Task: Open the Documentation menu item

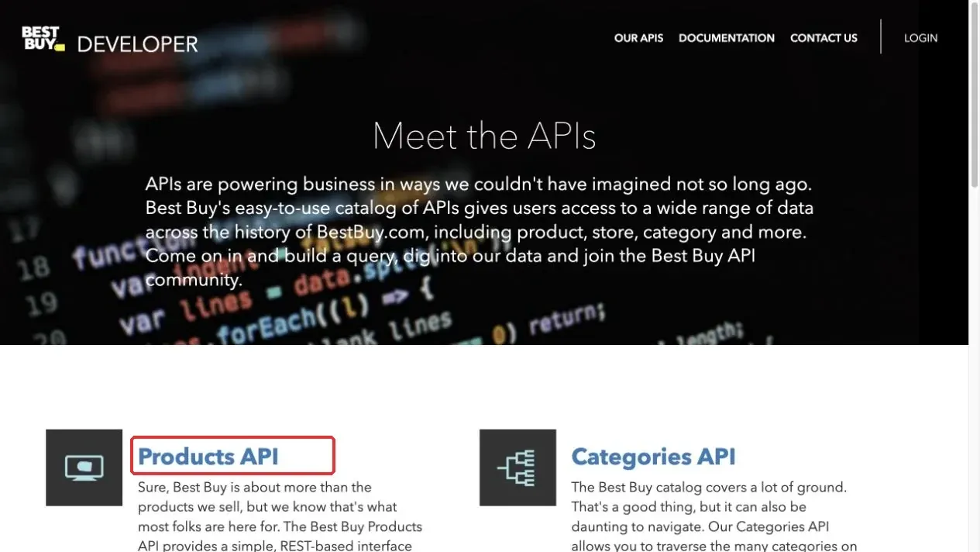Action: click(727, 38)
